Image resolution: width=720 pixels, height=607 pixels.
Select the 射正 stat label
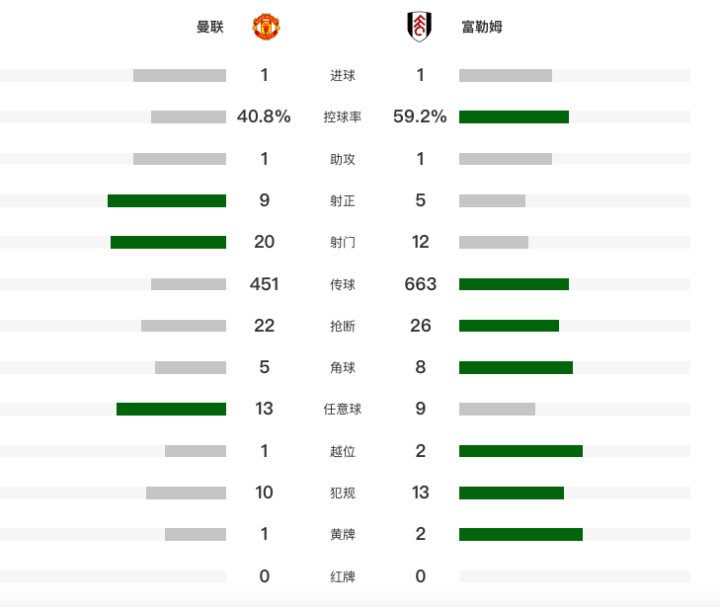tap(343, 201)
